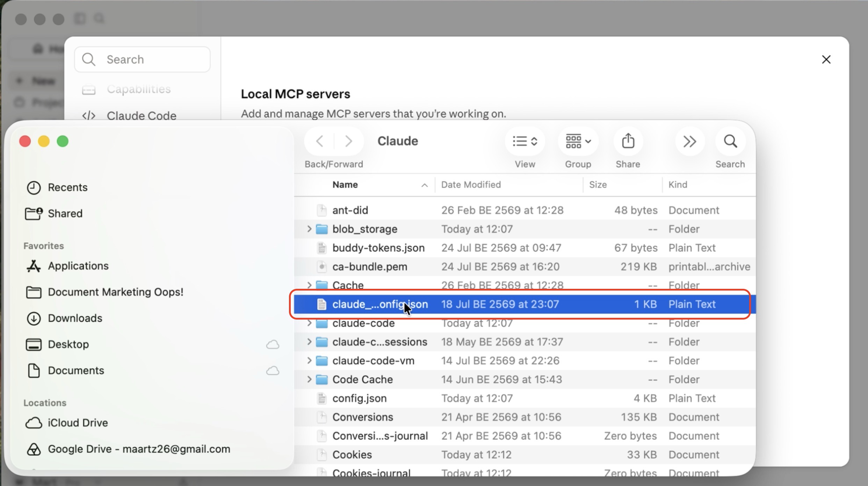Sort files by Date Modified column
This screenshot has height=486, width=868.
509,185
